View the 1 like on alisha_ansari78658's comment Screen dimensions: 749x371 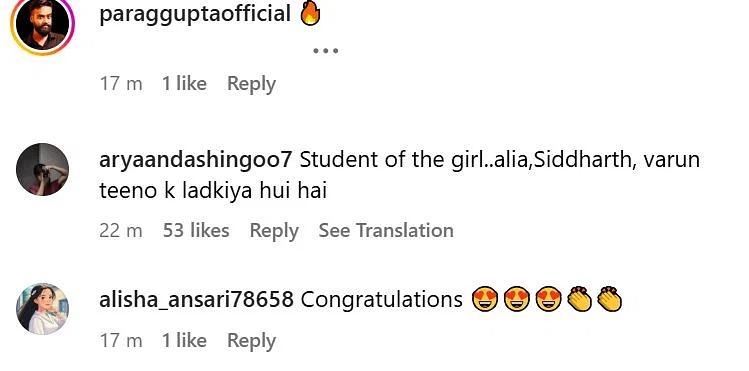tap(184, 340)
